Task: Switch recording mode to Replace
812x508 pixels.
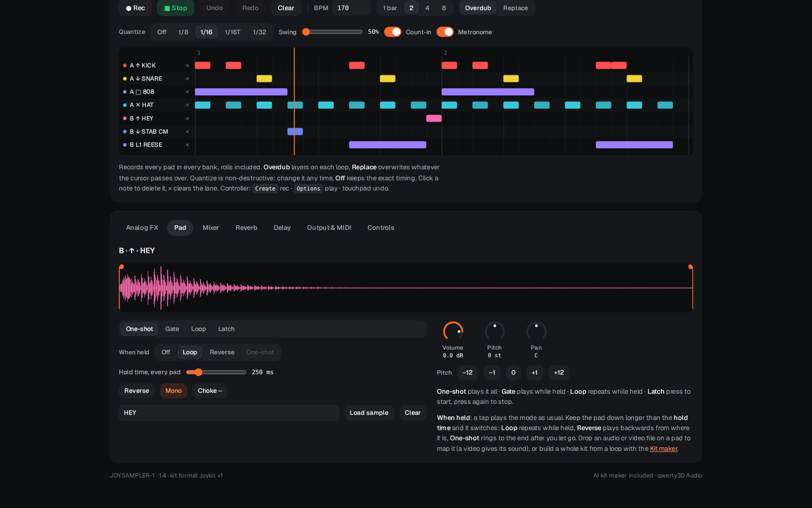Action: tap(516, 8)
